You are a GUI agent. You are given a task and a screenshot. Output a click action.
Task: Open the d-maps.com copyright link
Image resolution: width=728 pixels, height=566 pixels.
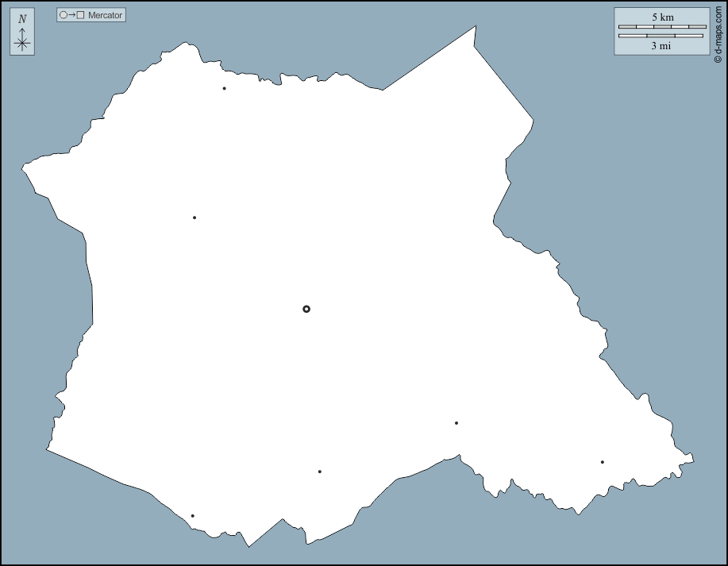click(718, 34)
